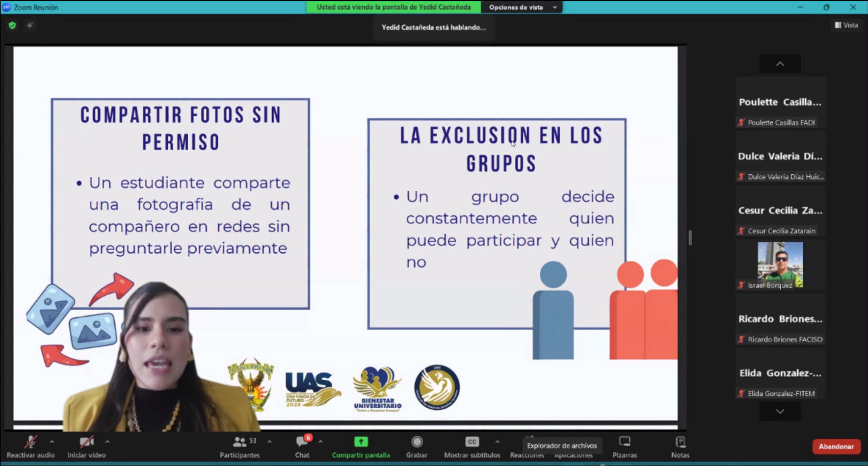Show previous participants with up chevron

(780, 64)
